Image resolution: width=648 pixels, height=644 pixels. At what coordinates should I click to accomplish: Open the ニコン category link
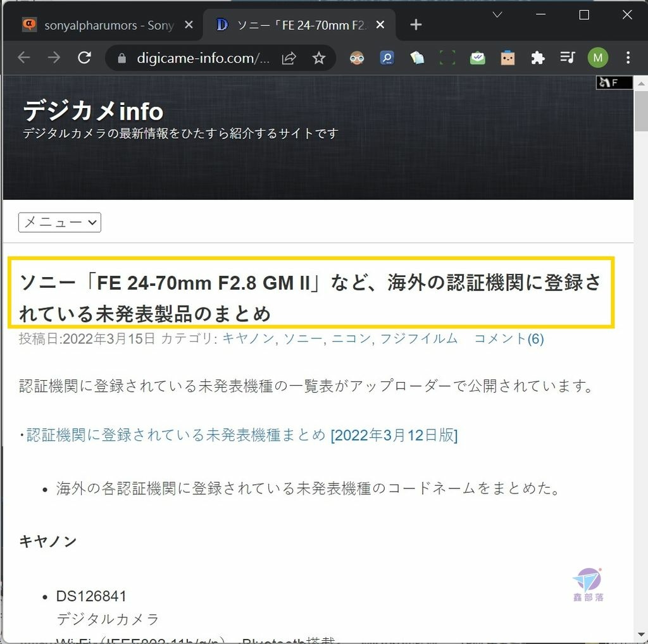pos(351,338)
